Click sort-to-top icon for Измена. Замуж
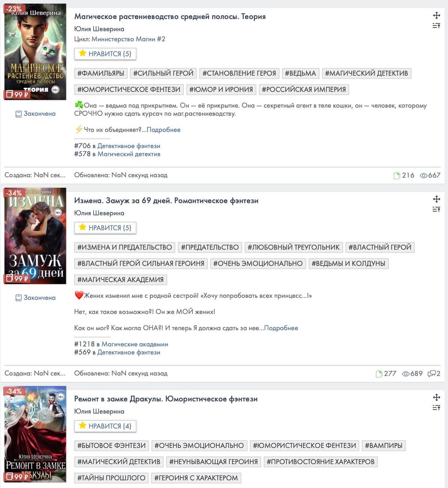Screen dimensions: 448x488 pyautogui.click(x=436, y=209)
